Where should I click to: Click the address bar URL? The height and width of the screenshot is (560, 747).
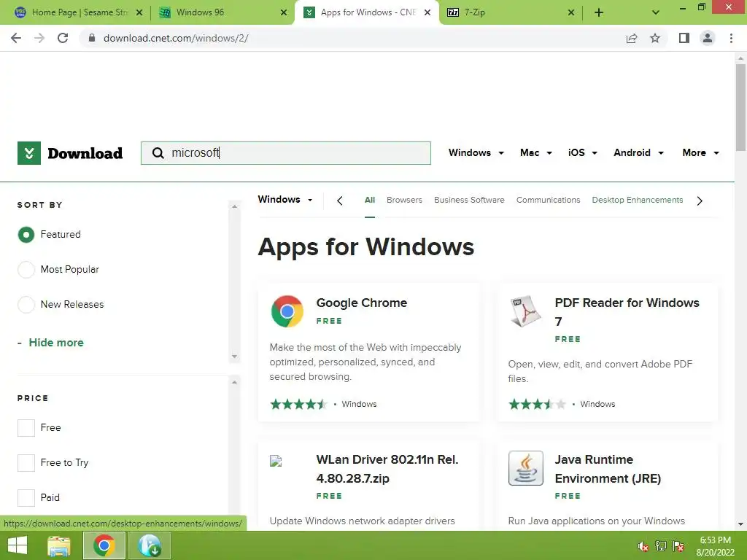(x=176, y=38)
